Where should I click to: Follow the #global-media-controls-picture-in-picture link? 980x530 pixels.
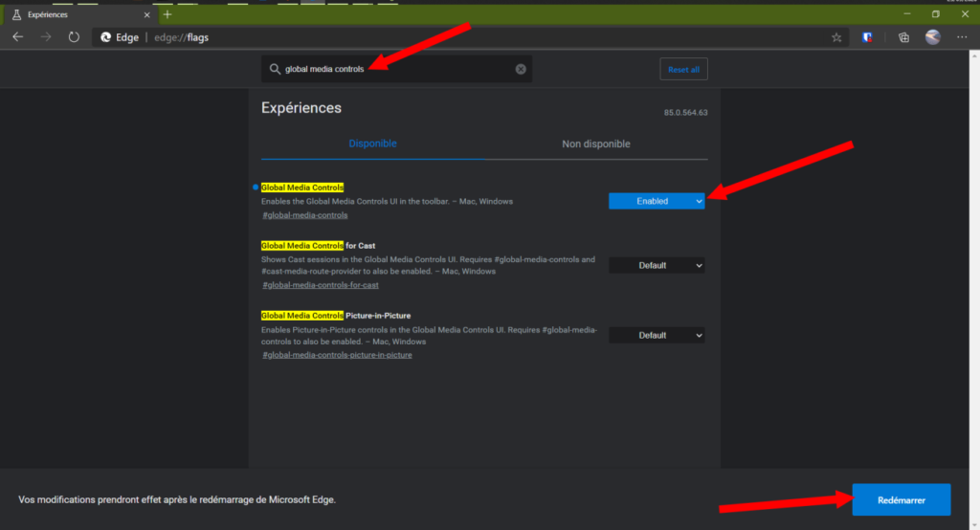(x=337, y=355)
